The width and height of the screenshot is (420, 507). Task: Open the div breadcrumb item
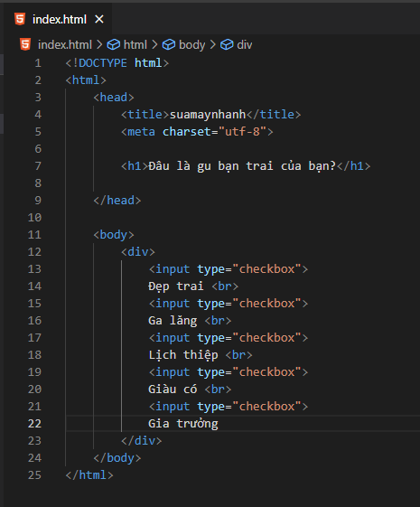[245, 44]
